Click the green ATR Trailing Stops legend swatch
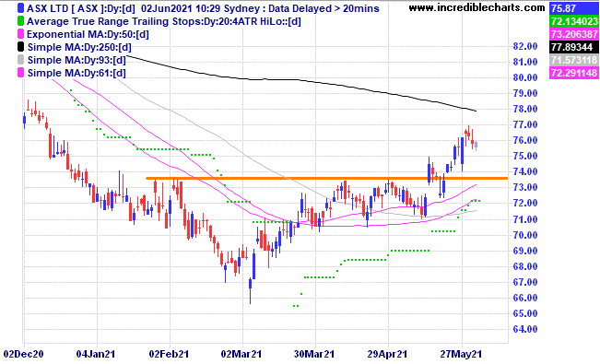 coord(20,21)
